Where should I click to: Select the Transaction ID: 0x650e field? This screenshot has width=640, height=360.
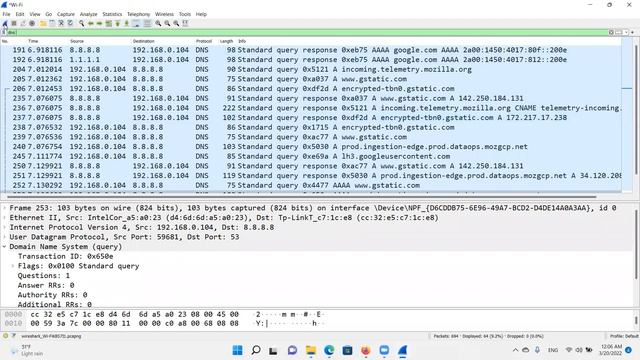pyautogui.click(x=65, y=256)
